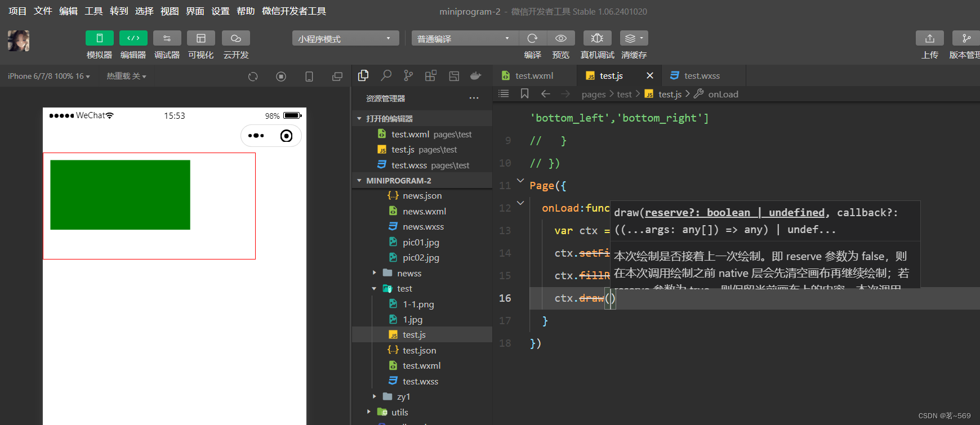The width and height of the screenshot is (980, 425).
Task: Toggle the debugger panel button
Action: (167, 38)
